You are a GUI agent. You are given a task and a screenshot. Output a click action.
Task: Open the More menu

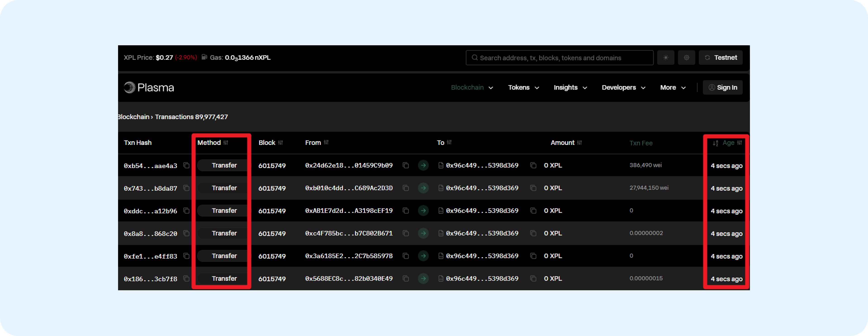(x=673, y=87)
